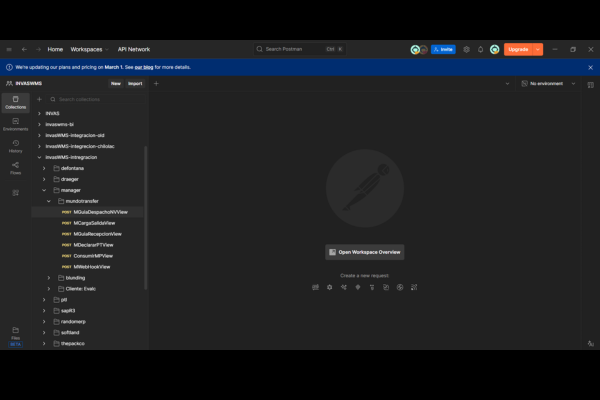Open Environments in the sidebar
The height and width of the screenshot is (400, 600).
(x=16, y=124)
